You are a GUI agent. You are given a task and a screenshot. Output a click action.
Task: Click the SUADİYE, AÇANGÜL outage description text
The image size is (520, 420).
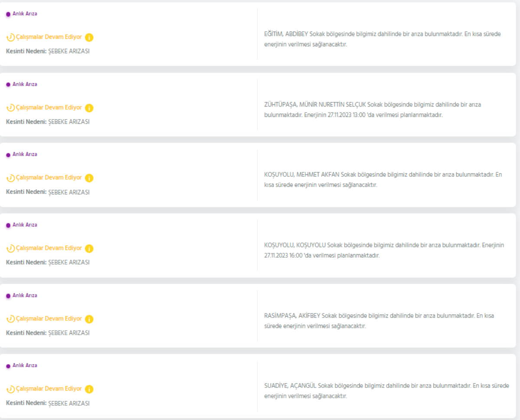(387, 391)
